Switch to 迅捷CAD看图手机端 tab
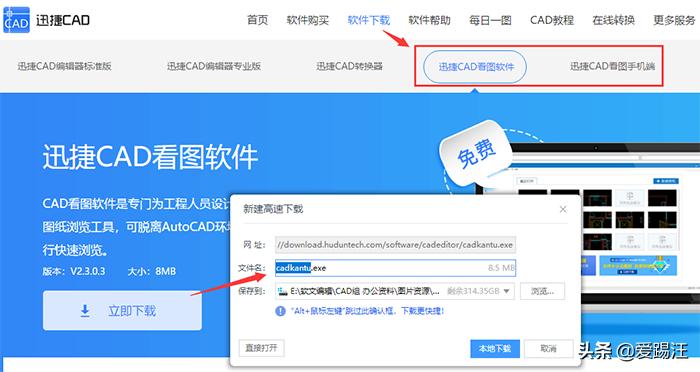Viewport: 700px width, 372px height. 612,66
